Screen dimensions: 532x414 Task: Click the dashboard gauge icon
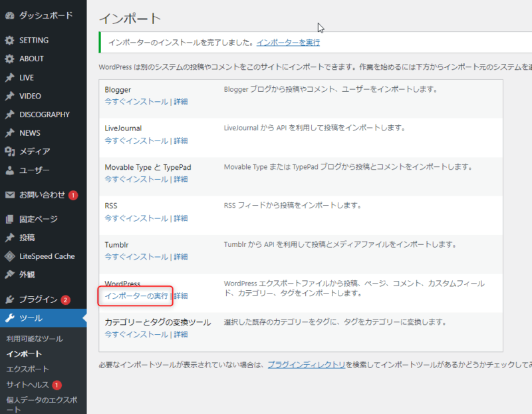click(x=9, y=15)
